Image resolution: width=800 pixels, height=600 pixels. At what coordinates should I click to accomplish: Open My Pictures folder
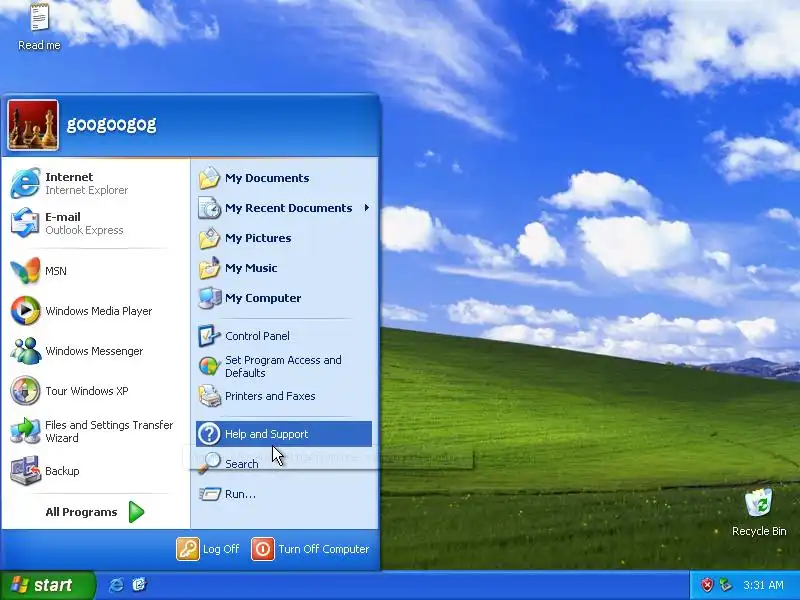[x=284, y=238]
